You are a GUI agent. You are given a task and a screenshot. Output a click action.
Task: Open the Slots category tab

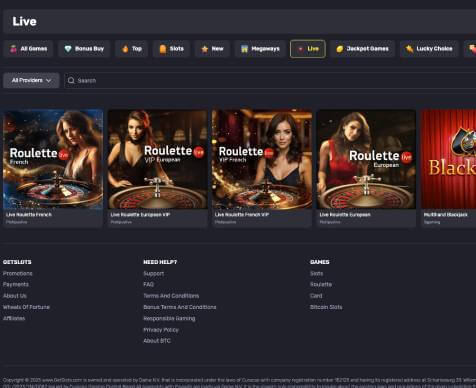(171, 49)
